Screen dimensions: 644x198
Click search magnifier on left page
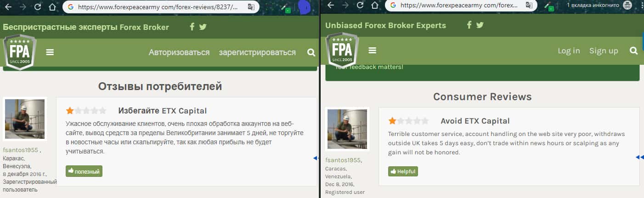click(x=311, y=52)
